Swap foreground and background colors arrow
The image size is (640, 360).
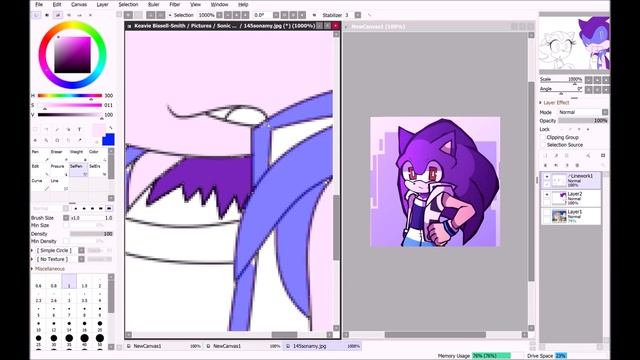111,128
